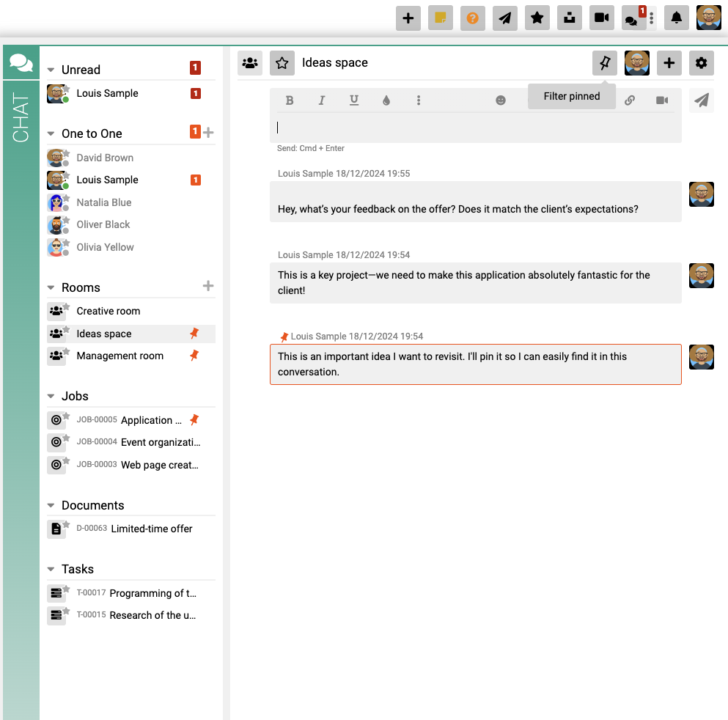The width and height of the screenshot is (728, 720).
Task: Open the emoji picker
Action: (x=501, y=100)
